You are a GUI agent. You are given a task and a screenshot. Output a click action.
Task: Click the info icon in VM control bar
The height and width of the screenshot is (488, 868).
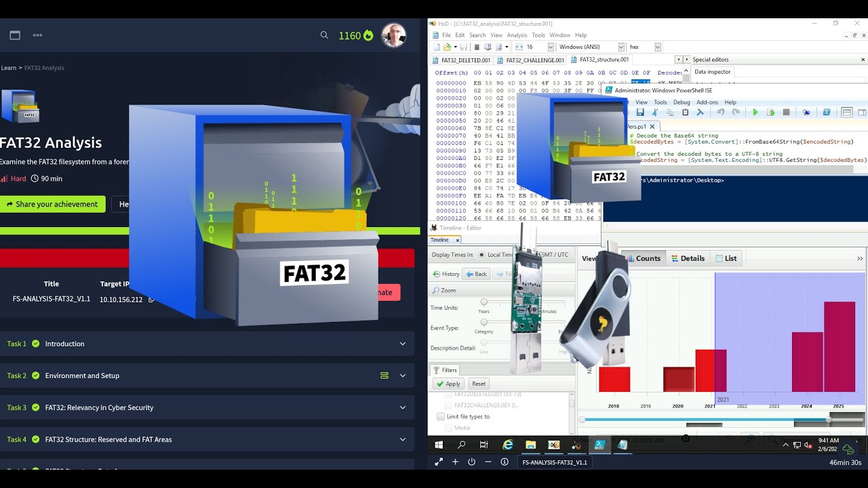[505, 462]
